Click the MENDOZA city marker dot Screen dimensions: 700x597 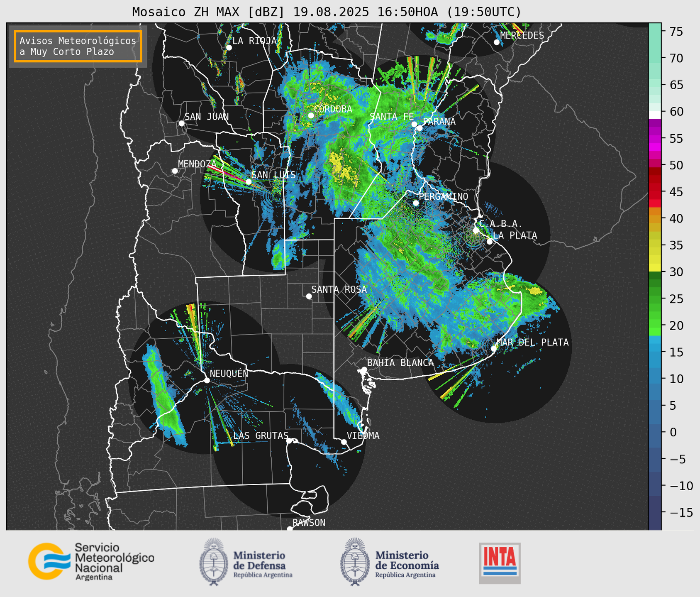tap(175, 171)
